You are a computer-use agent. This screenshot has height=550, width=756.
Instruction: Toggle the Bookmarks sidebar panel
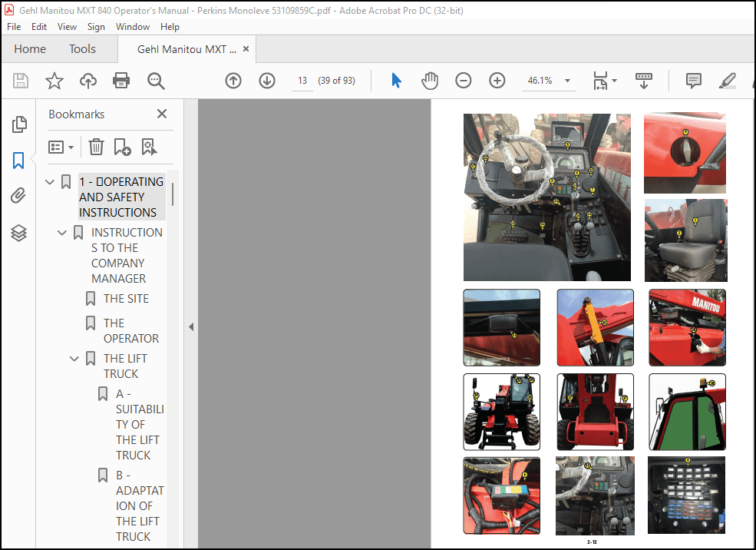[19, 161]
